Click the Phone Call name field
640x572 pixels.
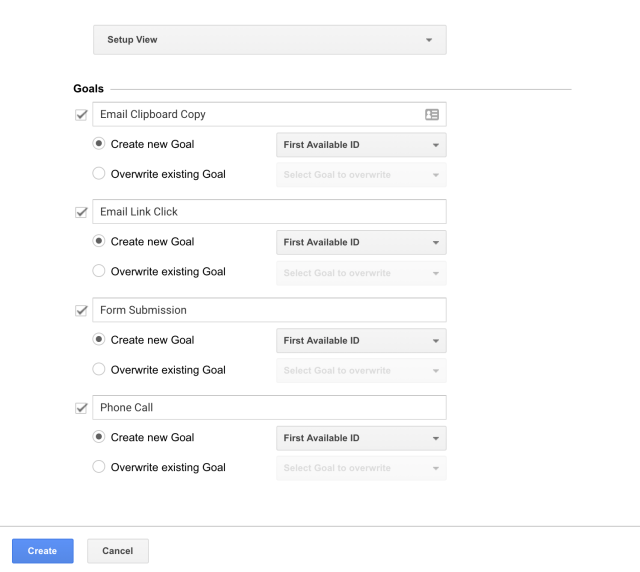click(269, 407)
